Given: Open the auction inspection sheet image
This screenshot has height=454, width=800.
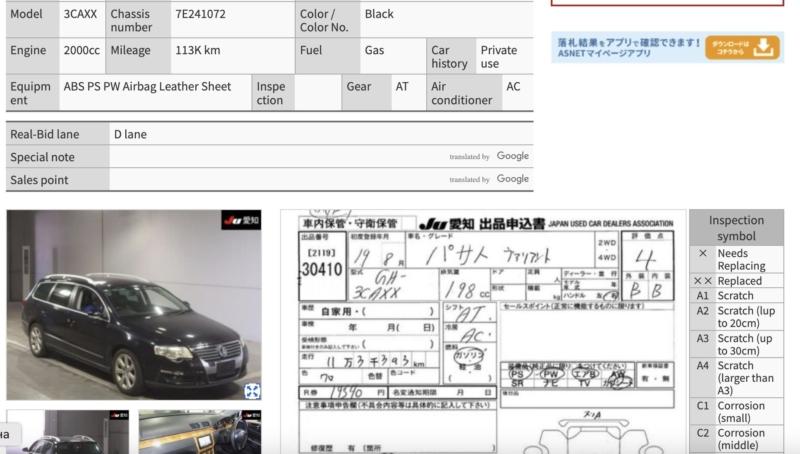Looking at the screenshot, I should coord(482,331).
